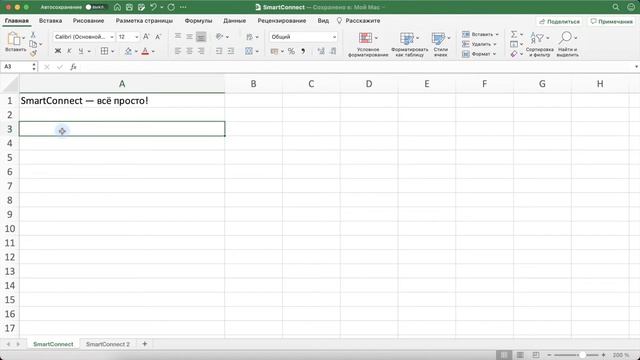Open Conditional formatting (Условное форматирование)
The image size is (640, 360).
(x=368, y=44)
